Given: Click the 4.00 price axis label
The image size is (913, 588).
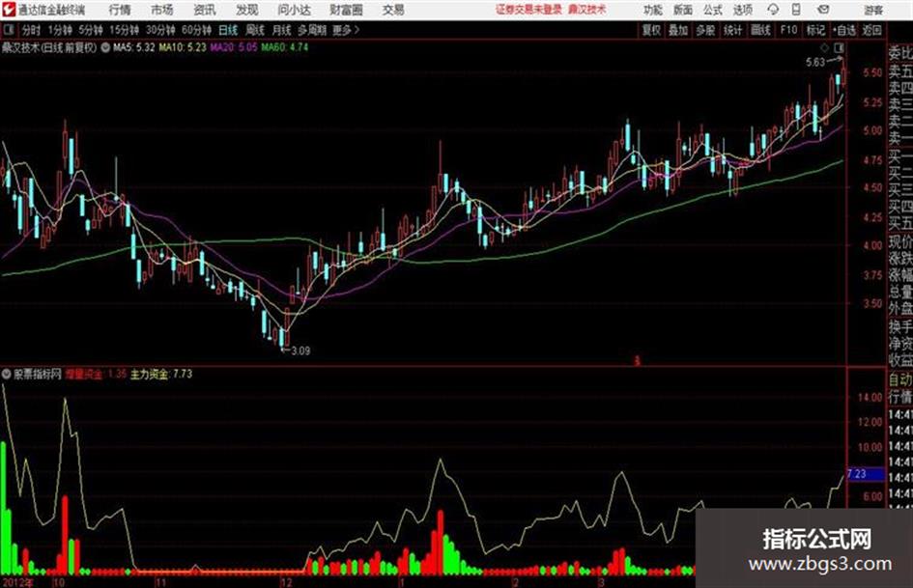Looking at the screenshot, I should [x=872, y=245].
